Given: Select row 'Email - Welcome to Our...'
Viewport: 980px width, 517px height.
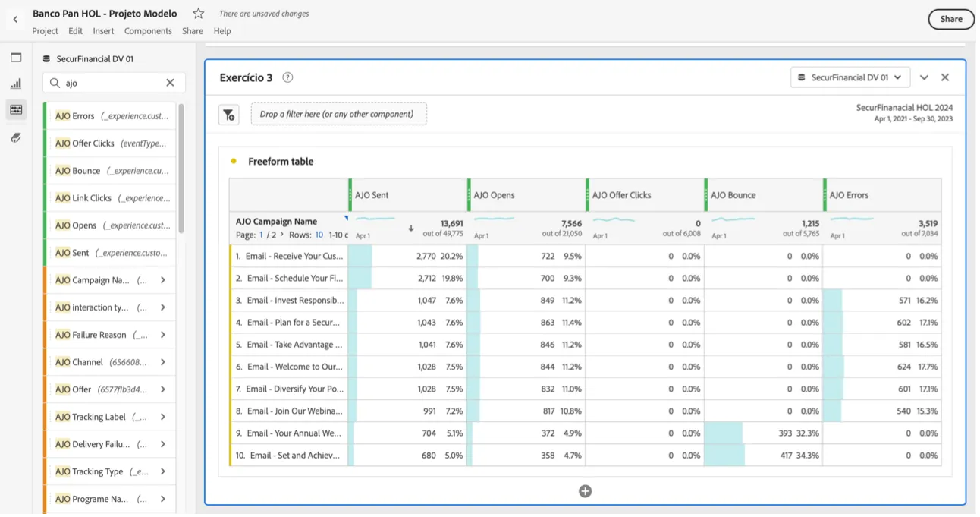Looking at the screenshot, I should point(289,367).
